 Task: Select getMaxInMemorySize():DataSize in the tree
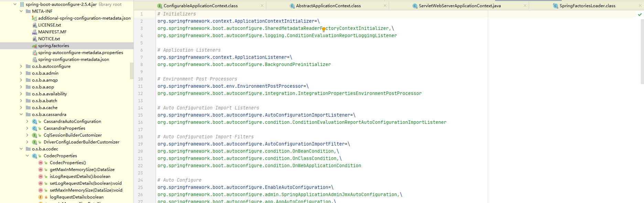[82, 170]
